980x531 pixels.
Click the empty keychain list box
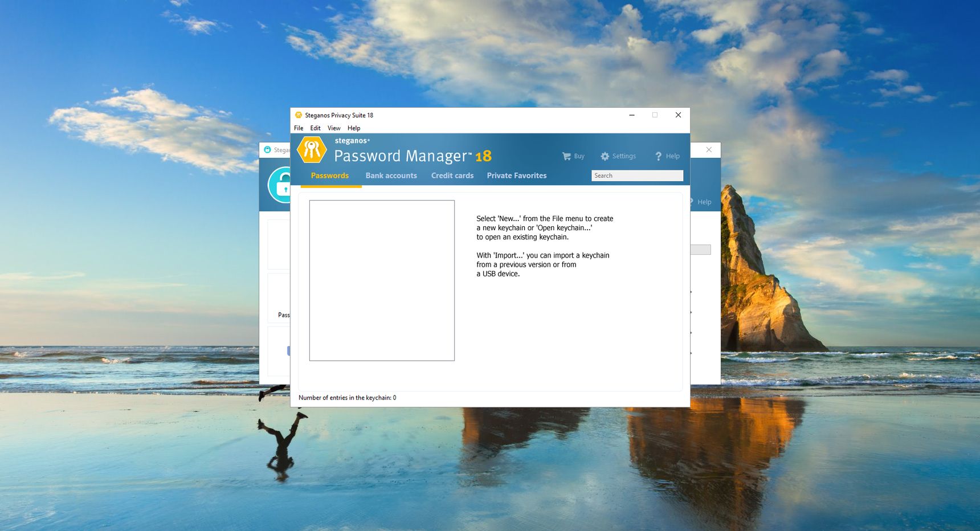click(382, 280)
